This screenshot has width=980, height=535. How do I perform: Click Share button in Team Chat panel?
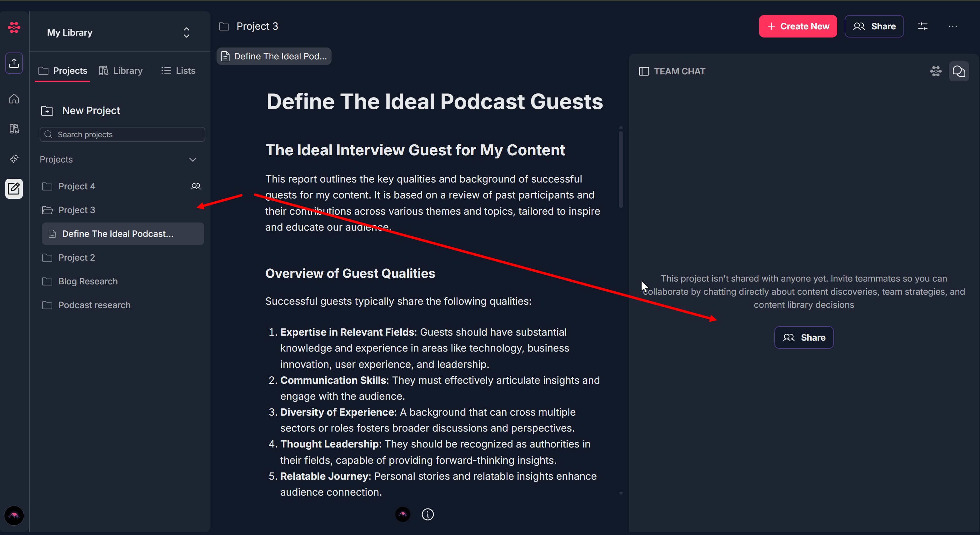click(x=803, y=337)
